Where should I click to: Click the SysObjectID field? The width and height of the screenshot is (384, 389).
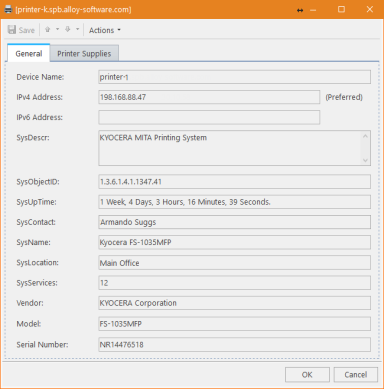point(234,182)
